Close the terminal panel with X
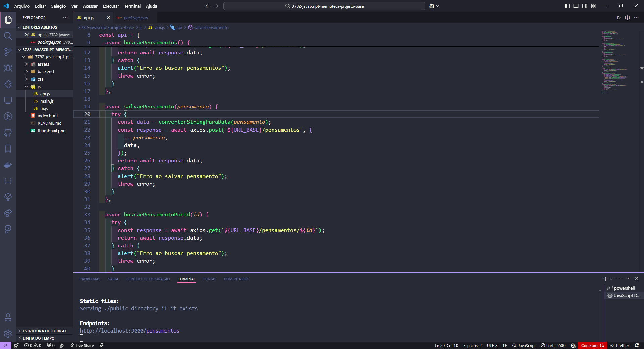Screen dimensions: 644x349 tap(636, 279)
